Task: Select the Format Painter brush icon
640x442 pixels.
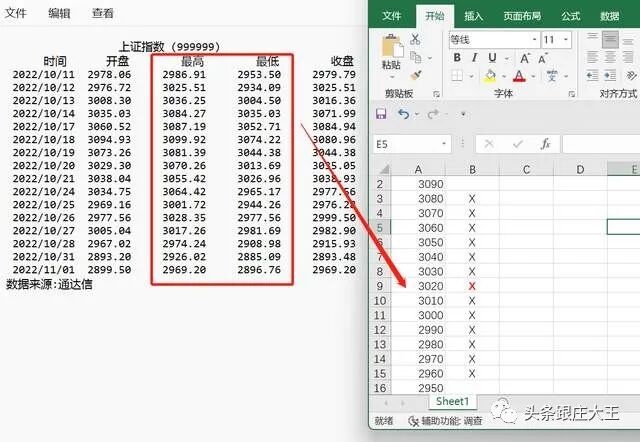Action: pyautogui.click(x=416, y=75)
